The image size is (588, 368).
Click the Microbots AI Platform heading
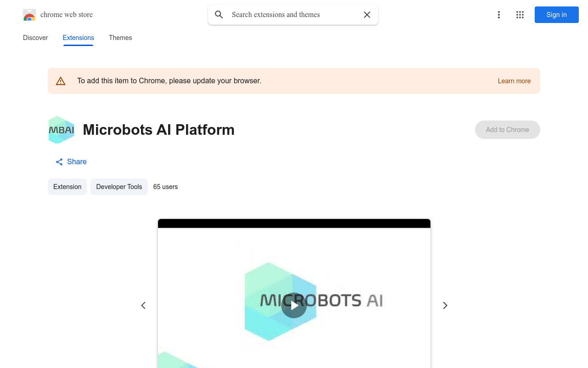point(158,130)
